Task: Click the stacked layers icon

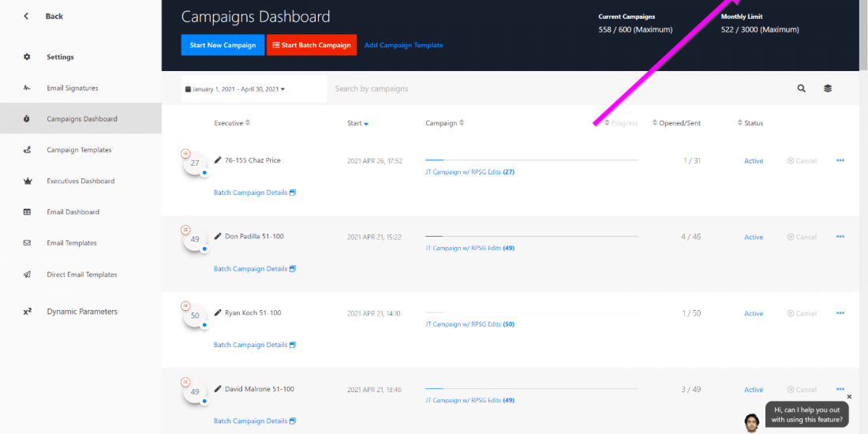Action: click(x=828, y=88)
